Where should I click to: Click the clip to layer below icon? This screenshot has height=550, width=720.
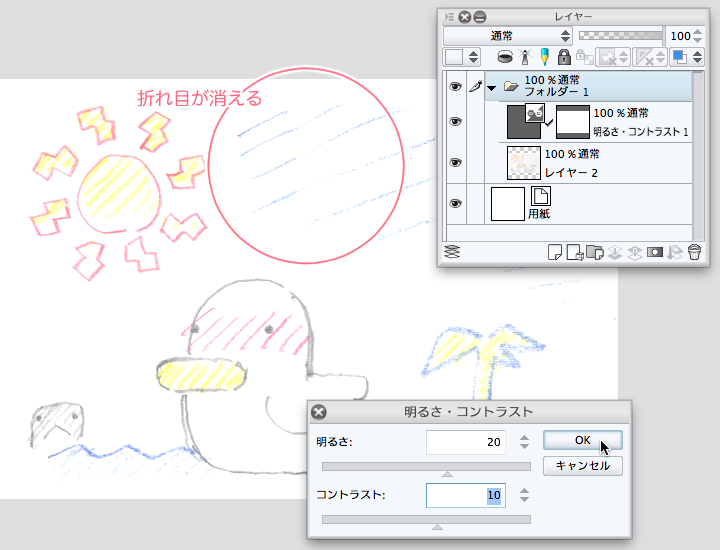(x=505, y=57)
